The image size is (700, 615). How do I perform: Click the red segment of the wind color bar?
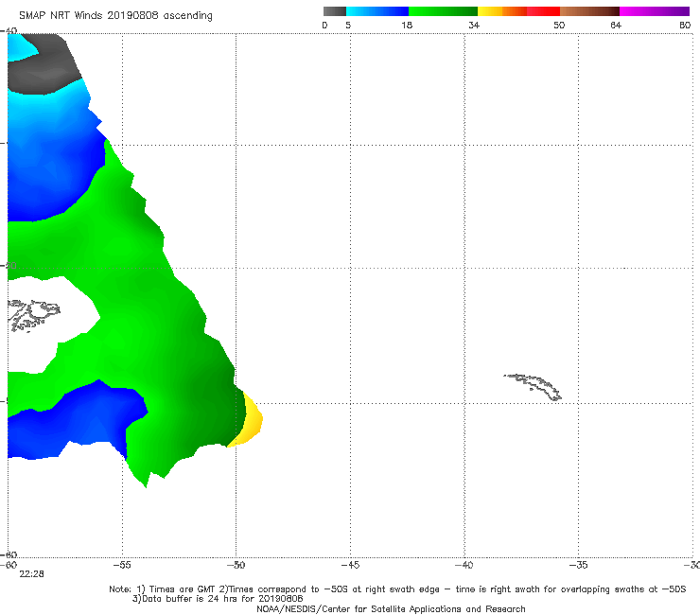(543, 11)
